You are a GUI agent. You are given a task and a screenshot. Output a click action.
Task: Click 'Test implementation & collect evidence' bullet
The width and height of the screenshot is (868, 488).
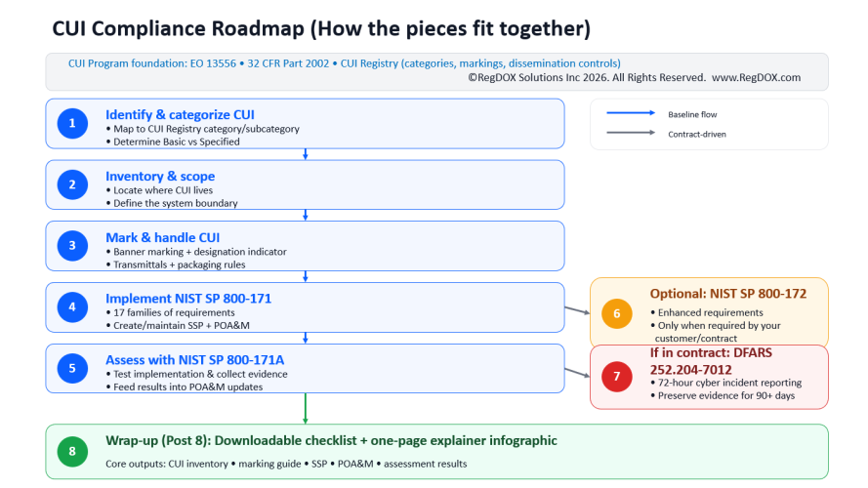(196, 374)
